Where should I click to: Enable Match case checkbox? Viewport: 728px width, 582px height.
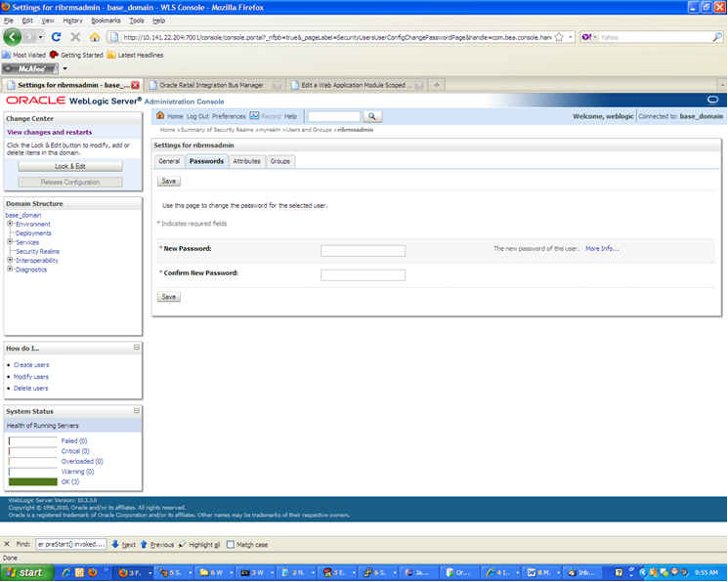point(231,545)
